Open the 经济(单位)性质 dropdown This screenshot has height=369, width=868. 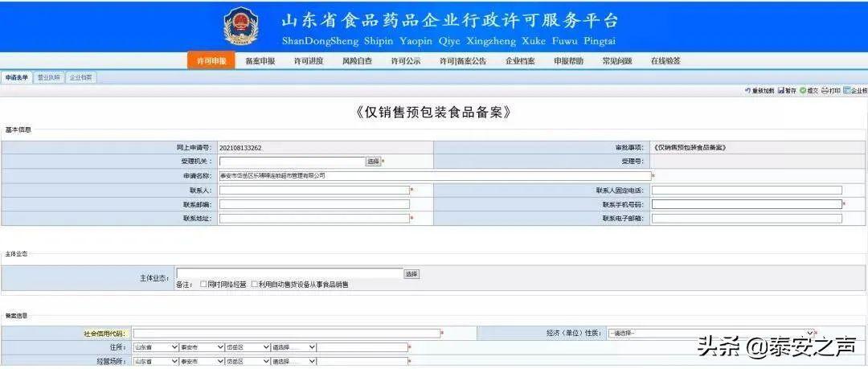pyautogui.click(x=710, y=333)
